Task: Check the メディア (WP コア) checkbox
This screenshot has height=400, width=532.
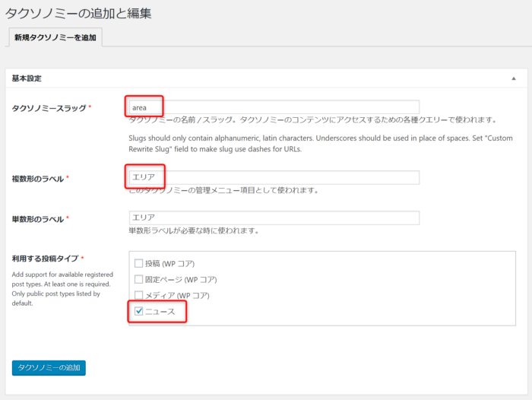Action: 138,295
